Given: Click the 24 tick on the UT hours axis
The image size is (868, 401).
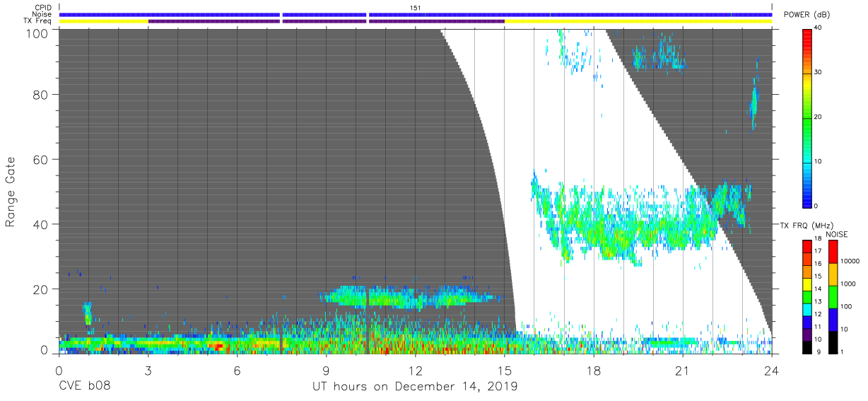Looking at the screenshot, I should coord(772,371).
